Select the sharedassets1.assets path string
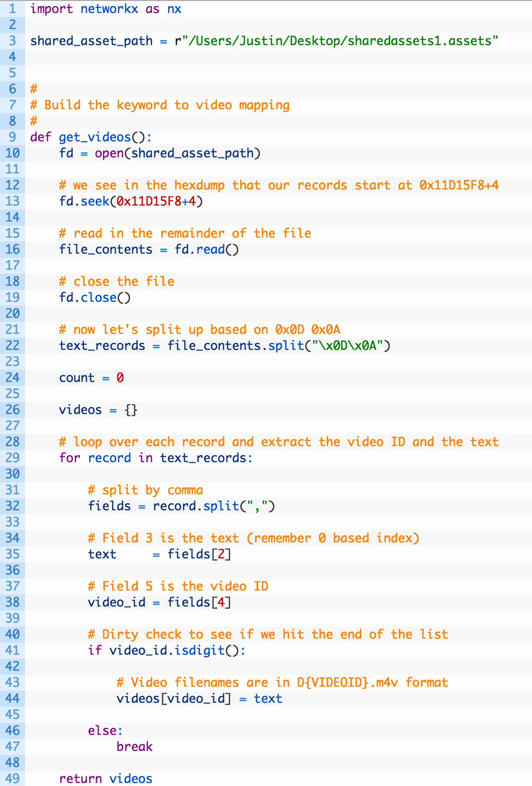532x786 pixels. (340, 41)
